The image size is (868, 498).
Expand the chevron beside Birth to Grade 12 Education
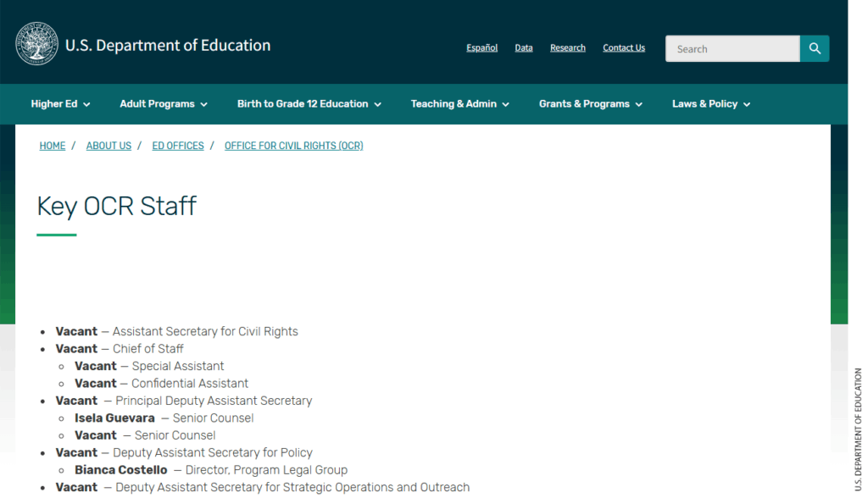(377, 104)
